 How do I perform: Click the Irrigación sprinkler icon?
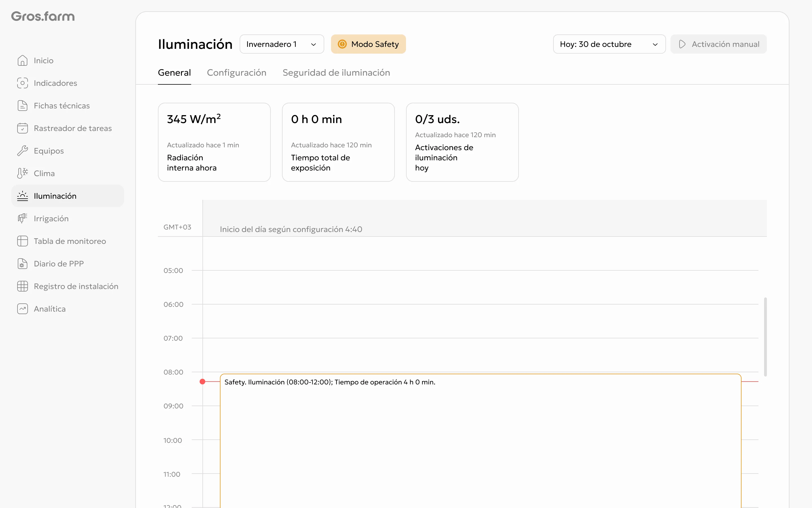click(23, 218)
